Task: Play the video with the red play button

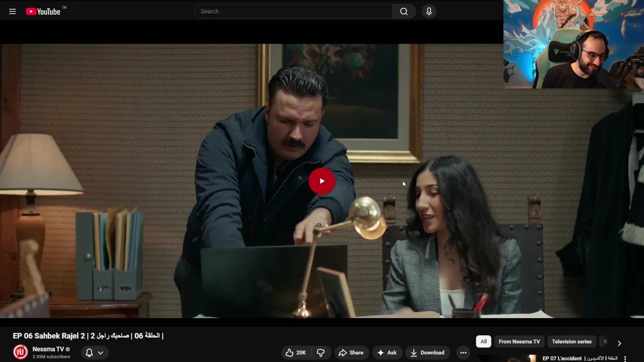Action: tap(322, 181)
